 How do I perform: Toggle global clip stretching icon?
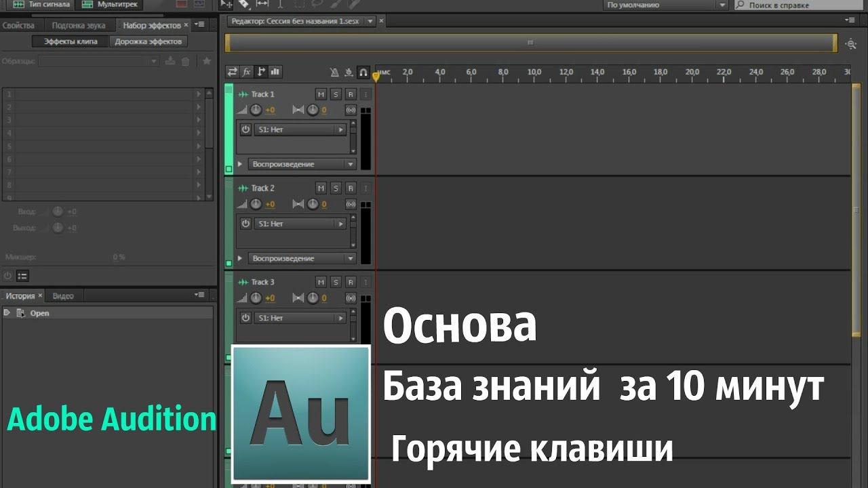coord(349,72)
